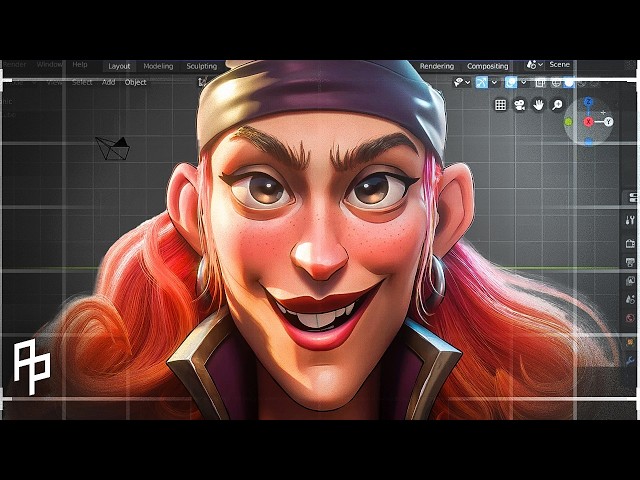Image resolution: width=640 pixels, height=480 pixels.
Task: Switch to the Layout workspace tab
Action: click(x=119, y=66)
